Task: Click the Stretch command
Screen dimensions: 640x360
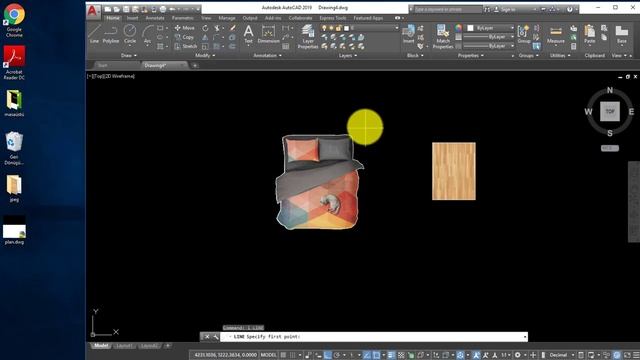Action: click(186, 47)
